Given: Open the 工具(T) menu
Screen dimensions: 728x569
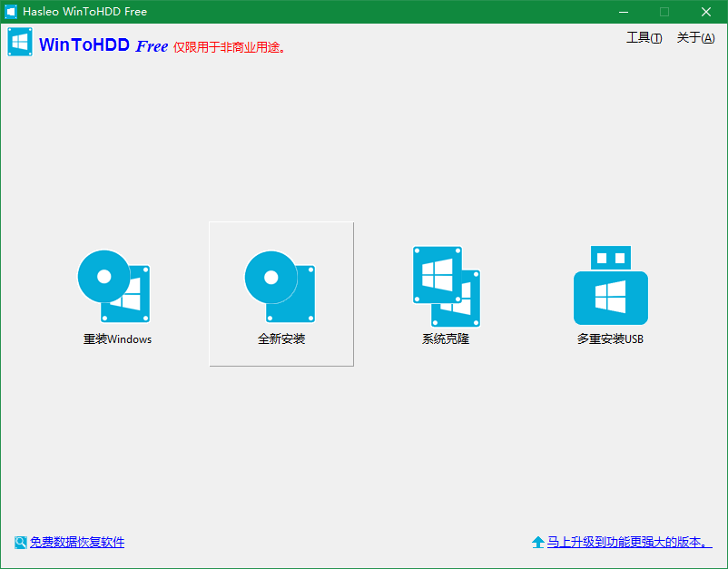Looking at the screenshot, I should click(644, 37).
